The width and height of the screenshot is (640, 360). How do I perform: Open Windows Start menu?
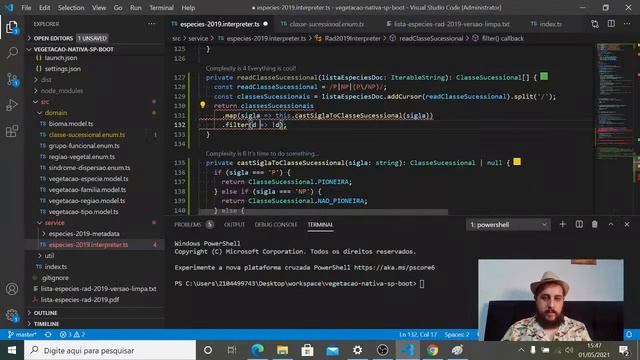(x=12, y=350)
